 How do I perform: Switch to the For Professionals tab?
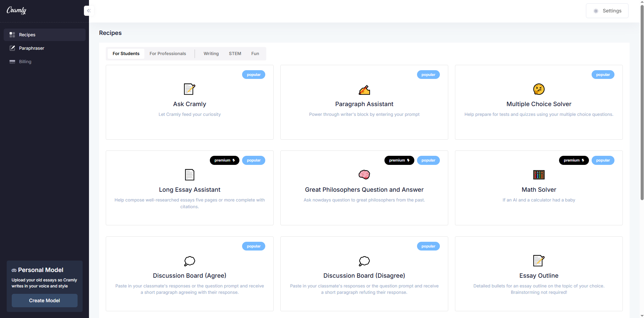(168, 54)
